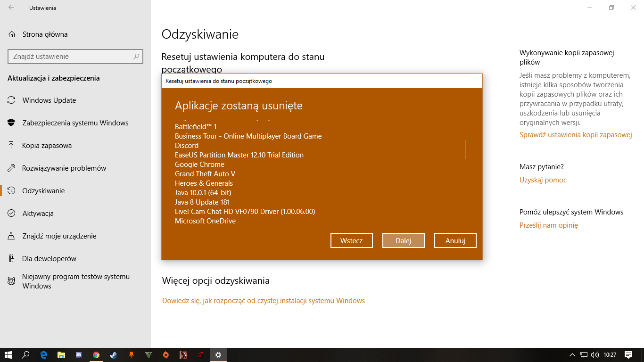Click the Uzyskaj pomoc link
This screenshot has width=644, height=362.
pyautogui.click(x=543, y=180)
